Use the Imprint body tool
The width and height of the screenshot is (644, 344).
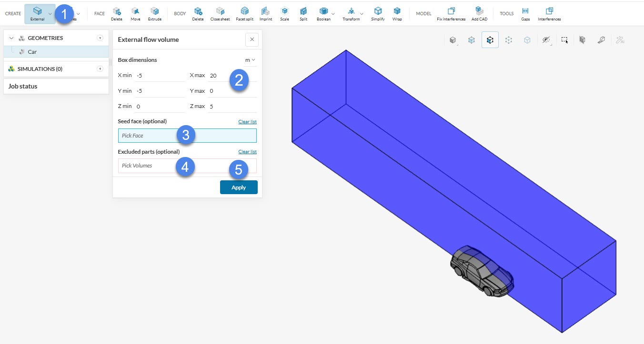point(266,14)
